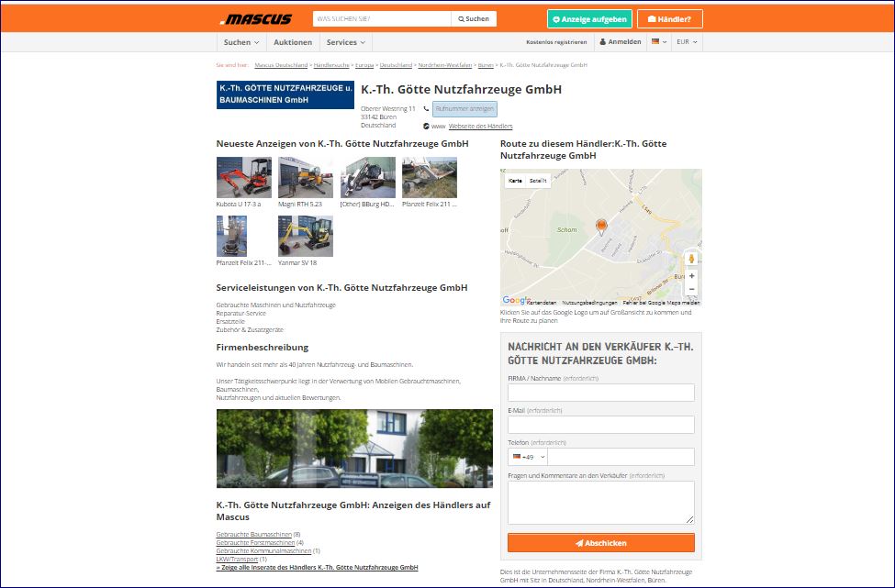Image resolution: width=895 pixels, height=588 pixels.
Task: Open the Kubota U 17-3 a listing thumbnail
Action: (244, 177)
